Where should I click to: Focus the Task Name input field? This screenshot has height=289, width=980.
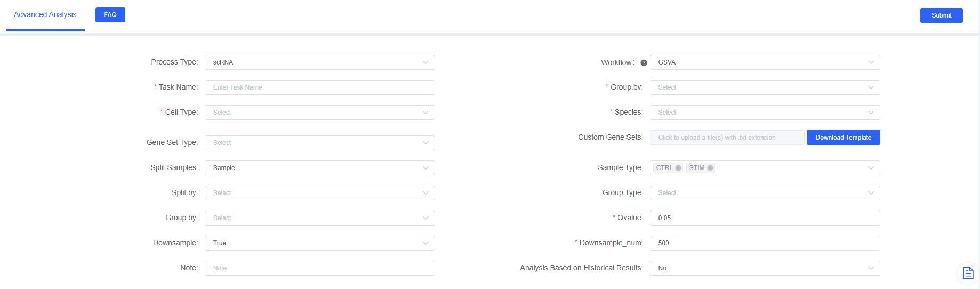pos(319,87)
